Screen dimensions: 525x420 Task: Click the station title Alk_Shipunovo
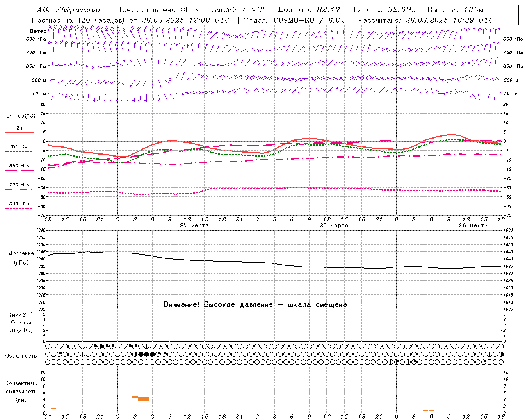coord(68,10)
